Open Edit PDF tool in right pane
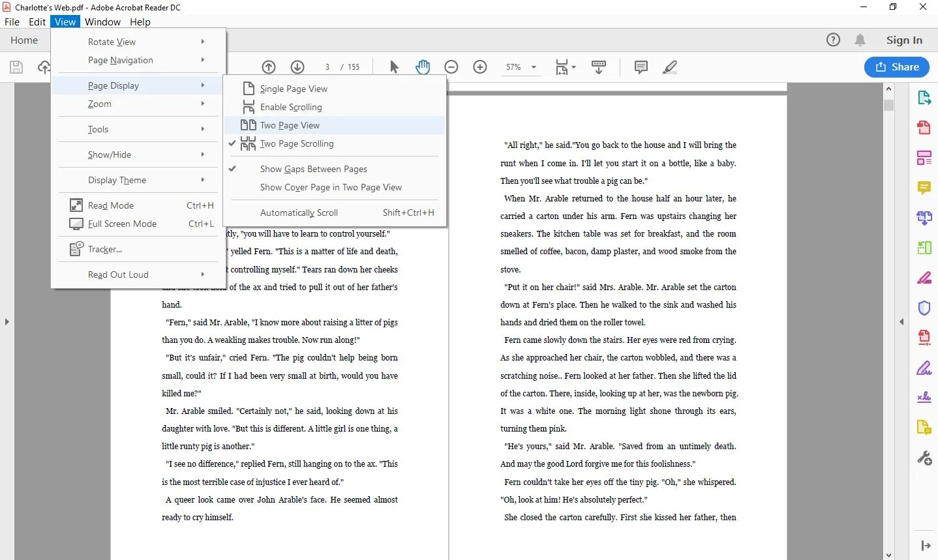This screenshot has width=938, height=560. [x=924, y=157]
